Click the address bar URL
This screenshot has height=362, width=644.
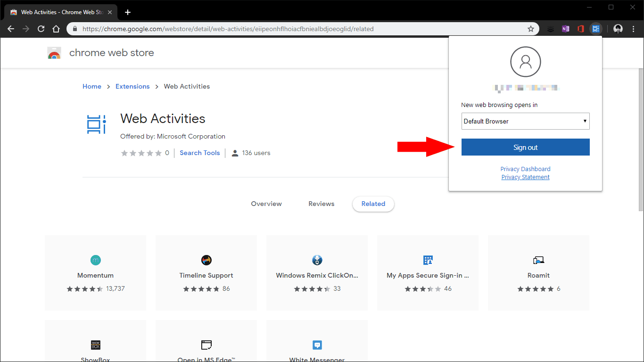[x=228, y=29]
